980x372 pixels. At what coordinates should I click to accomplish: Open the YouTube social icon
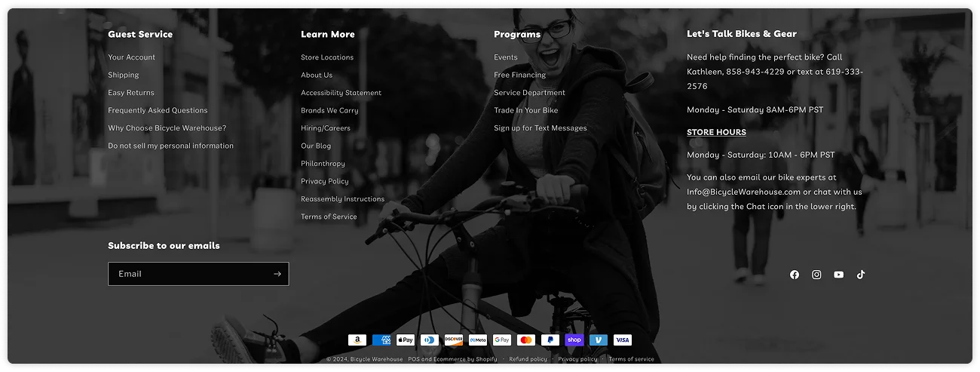click(x=838, y=275)
